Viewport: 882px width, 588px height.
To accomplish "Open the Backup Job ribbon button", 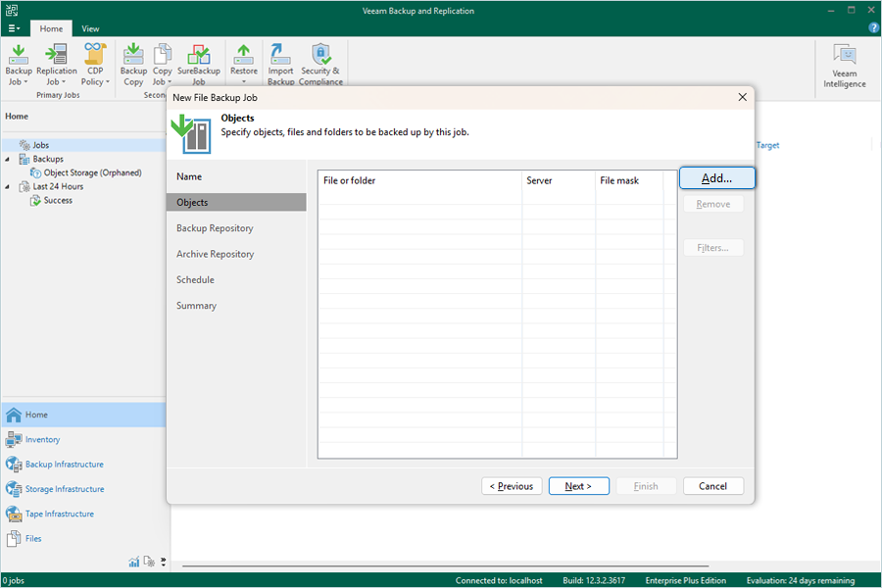I will click(19, 65).
